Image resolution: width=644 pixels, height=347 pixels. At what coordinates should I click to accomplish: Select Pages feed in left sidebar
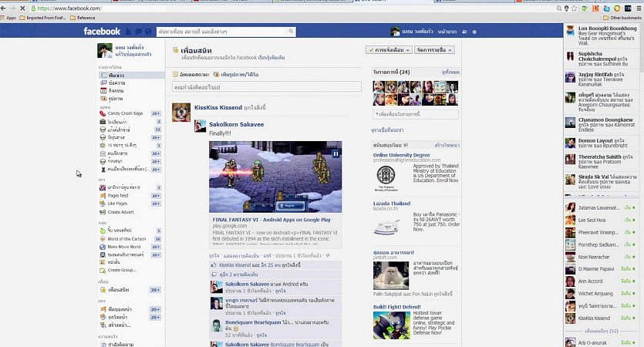pyautogui.click(x=118, y=196)
